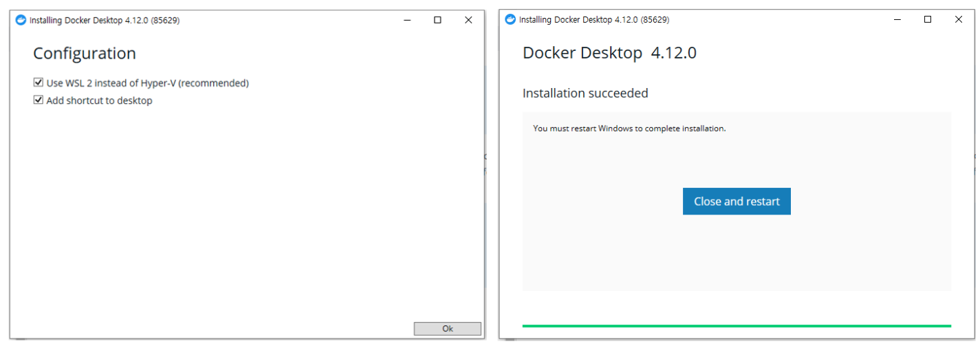The height and width of the screenshot is (346, 980).
Task: Close the Installation succeeded window
Action: click(x=959, y=19)
